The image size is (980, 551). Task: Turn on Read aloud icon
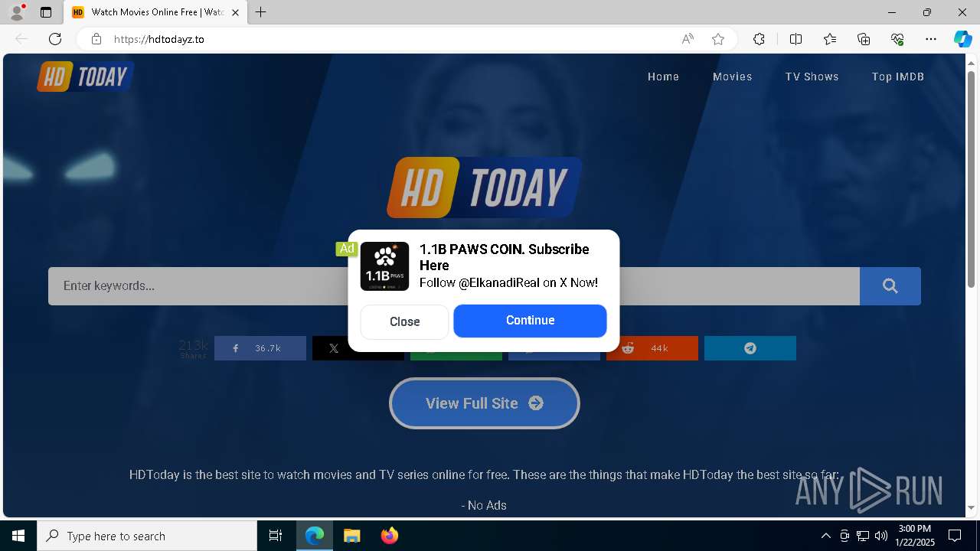pyautogui.click(x=688, y=39)
